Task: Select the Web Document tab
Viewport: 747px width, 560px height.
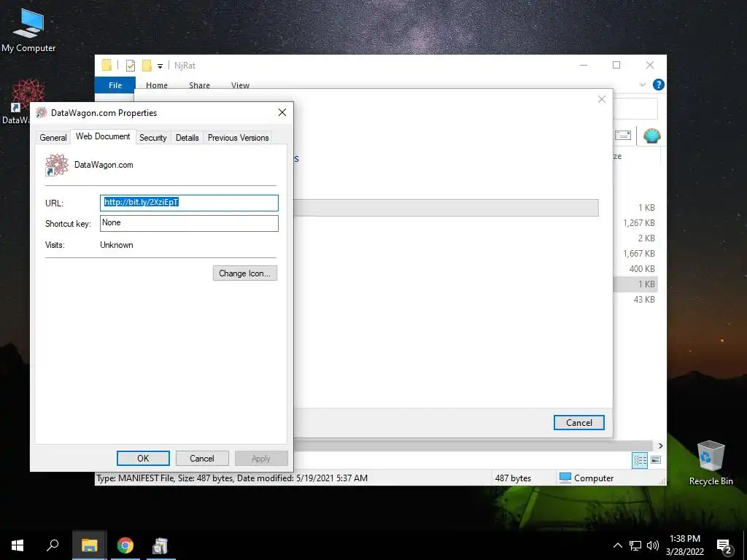Action: click(103, 136)
